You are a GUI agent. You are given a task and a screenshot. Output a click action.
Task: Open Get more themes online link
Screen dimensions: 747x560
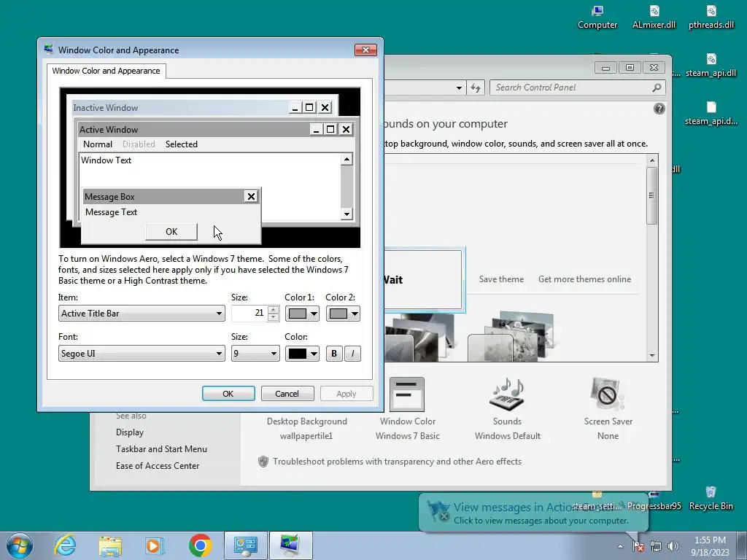click(x=584, y=279)
